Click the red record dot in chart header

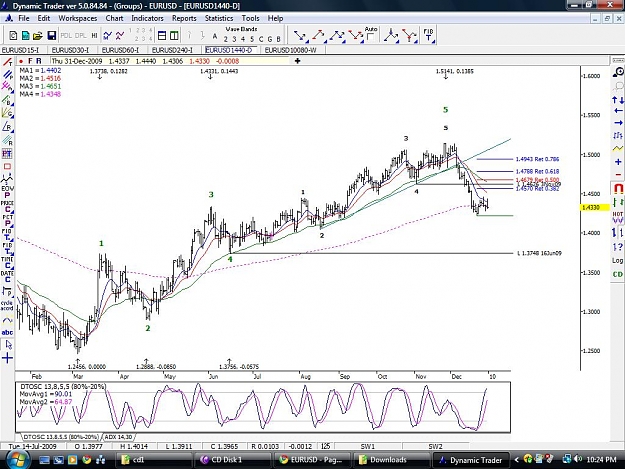pyautogui.click(x=21, y=61)
